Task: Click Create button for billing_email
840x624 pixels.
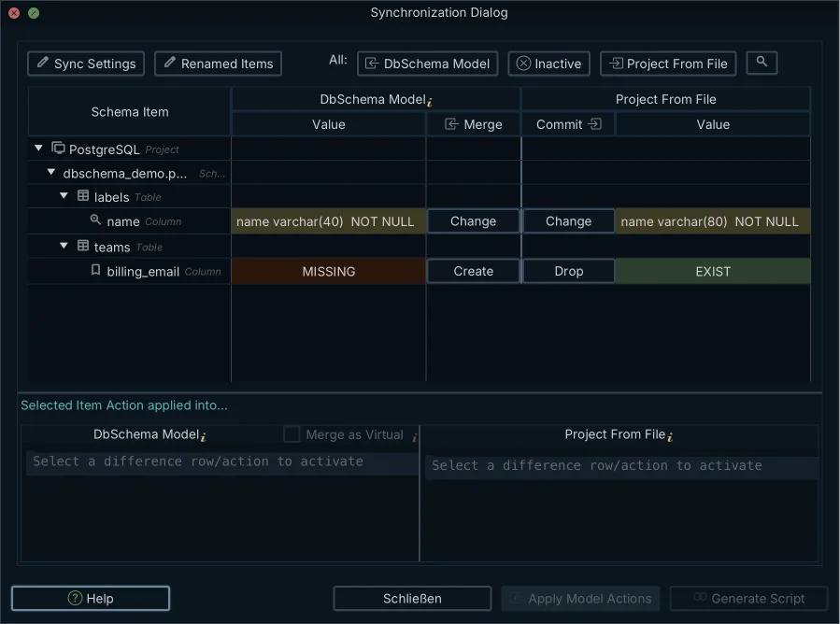Action: click(x=474, y=271)
